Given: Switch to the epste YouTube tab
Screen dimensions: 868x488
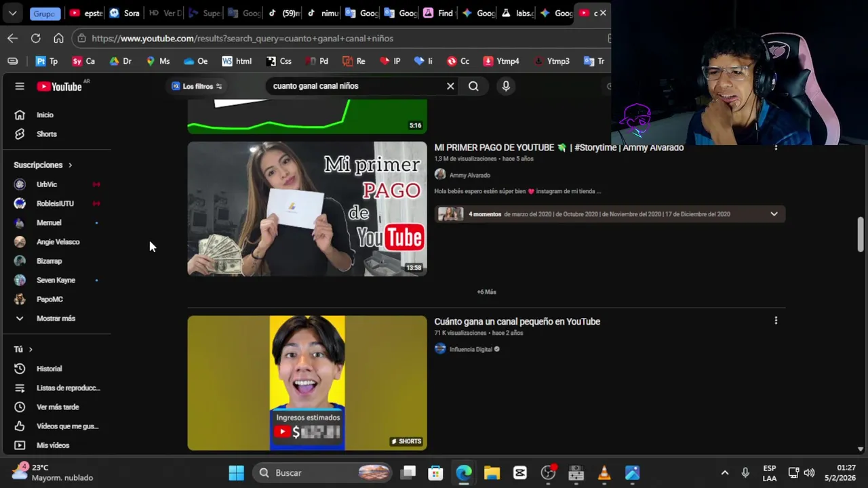Looking at the screenshot, I should click(x=86, y=13).
